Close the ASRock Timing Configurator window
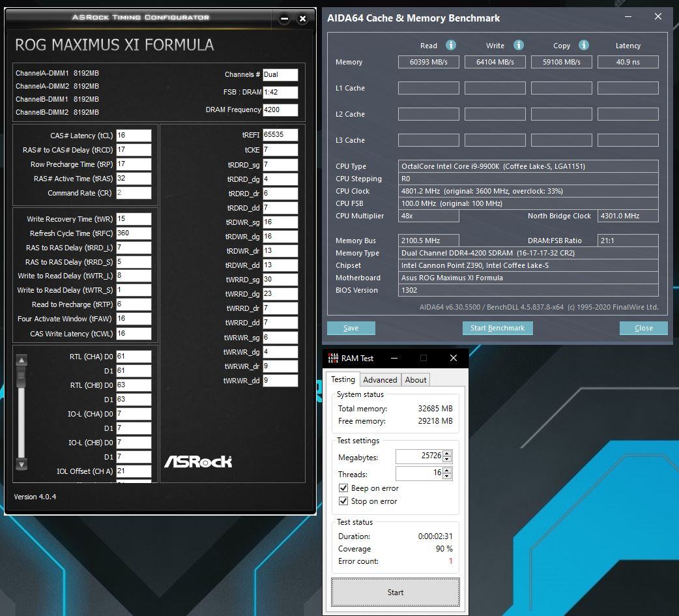The image size is (679, 616). 303,19
